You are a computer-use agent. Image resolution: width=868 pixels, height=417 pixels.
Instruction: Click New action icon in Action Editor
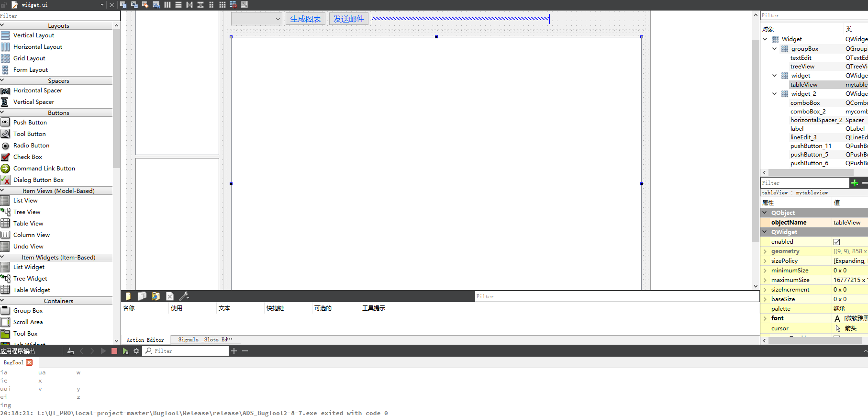[x=128, y=296]
